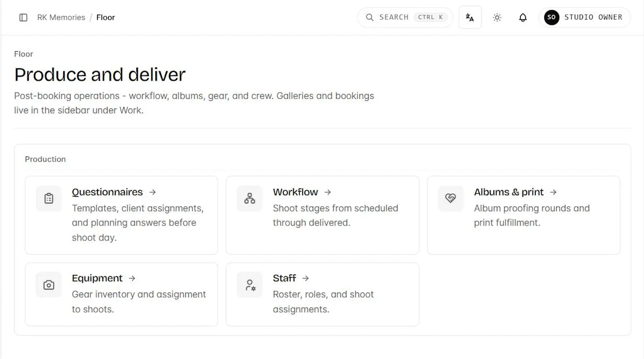This screenshot has height=359, width=644.
Task: Click the Production section label
Action: coord(45,159)
